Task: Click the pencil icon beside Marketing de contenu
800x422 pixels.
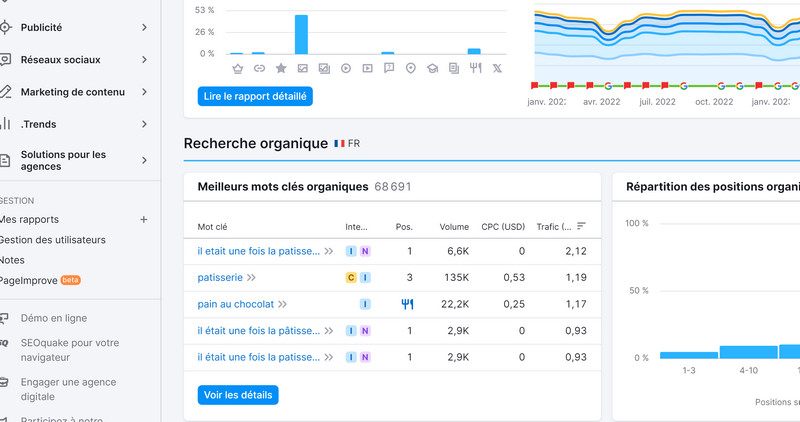Action: [x=5, y=92]
